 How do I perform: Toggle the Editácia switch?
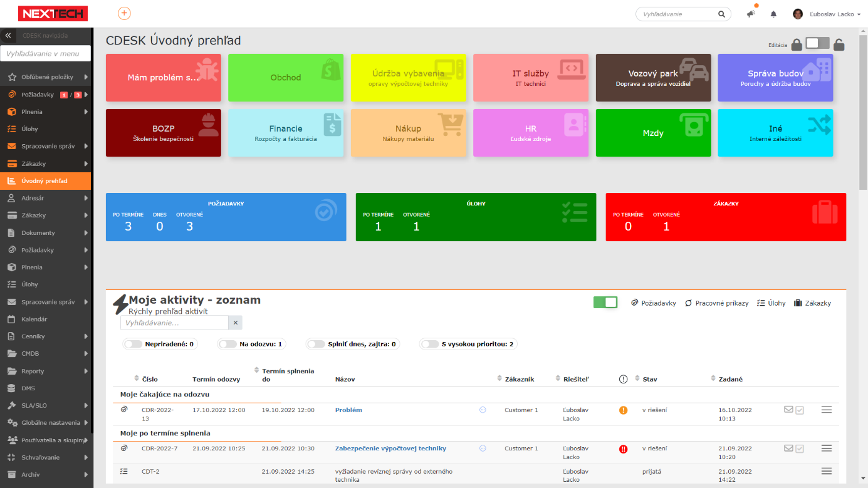click(817, 43)
